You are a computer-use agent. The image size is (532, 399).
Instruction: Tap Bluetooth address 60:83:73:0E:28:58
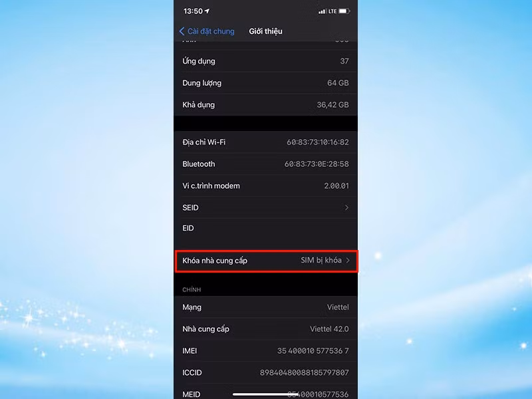click(x=317, y=164)
